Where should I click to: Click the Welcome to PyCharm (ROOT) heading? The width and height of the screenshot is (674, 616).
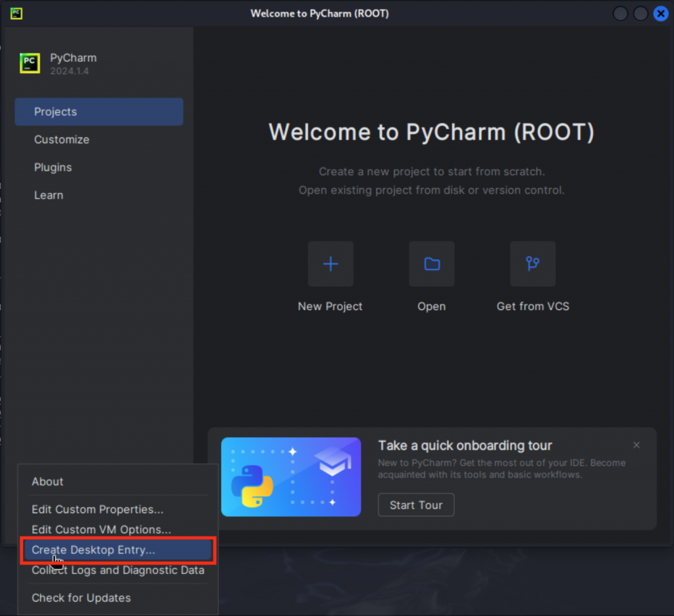click(432, 132)
